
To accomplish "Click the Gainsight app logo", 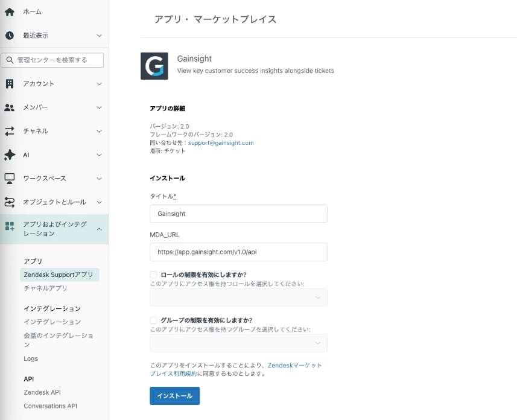I will (154, 66).
